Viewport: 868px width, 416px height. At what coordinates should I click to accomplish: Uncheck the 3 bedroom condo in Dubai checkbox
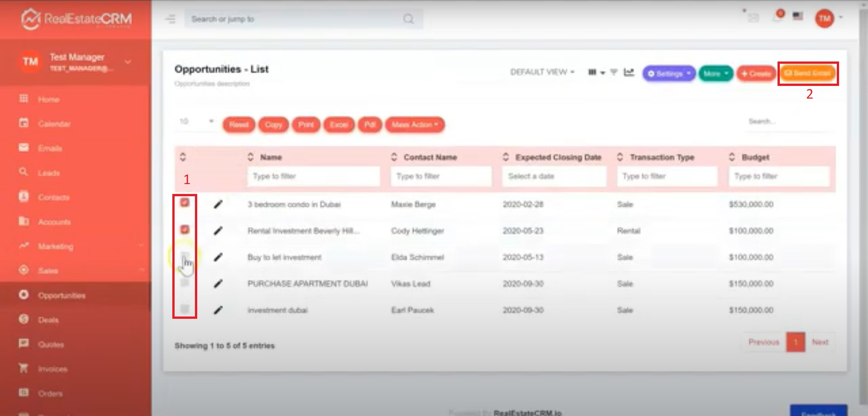185,203
